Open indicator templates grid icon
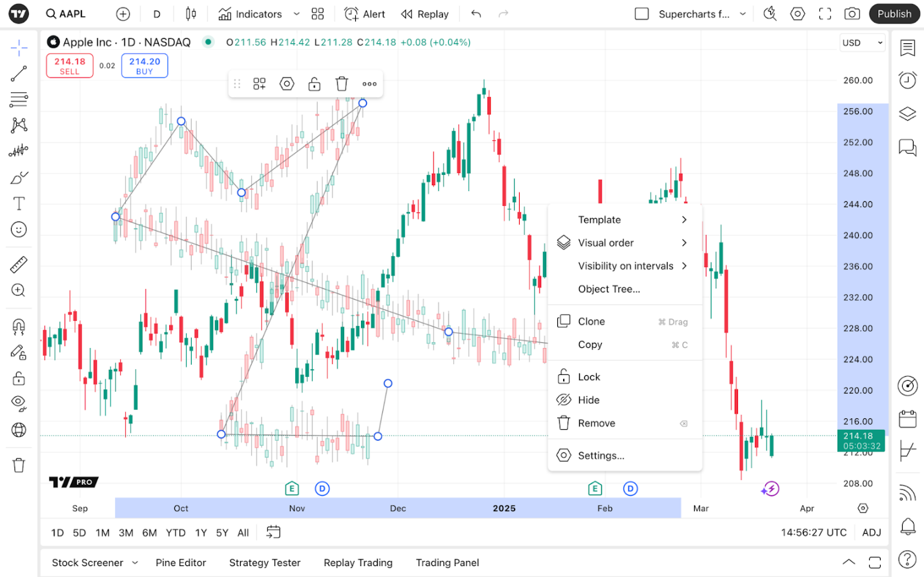Image resolution: width=924 pixels, height=577 pixels. pyautogui.click(x=318, y=14)
